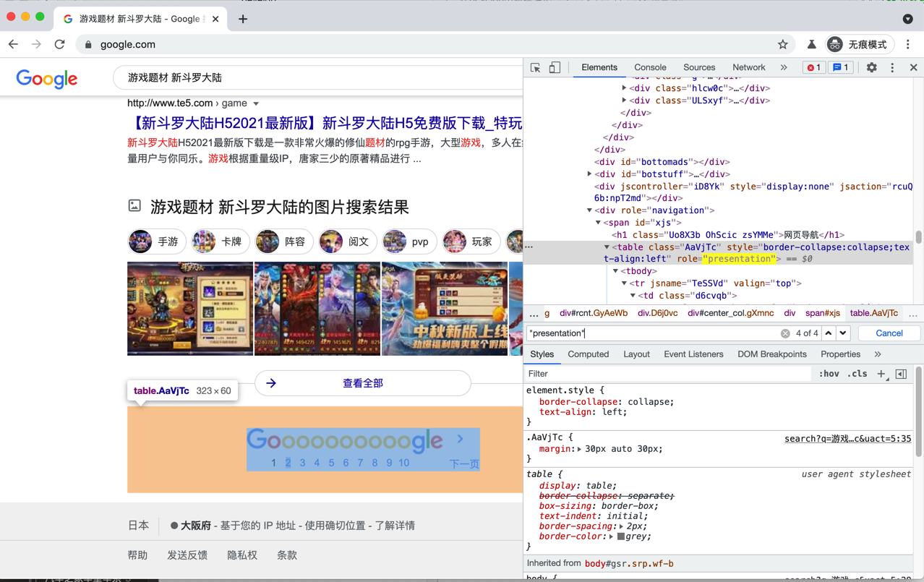The image size is (924, 582).
Task: Select span#xjs in the breadcrumb
Action: (823, 313)
